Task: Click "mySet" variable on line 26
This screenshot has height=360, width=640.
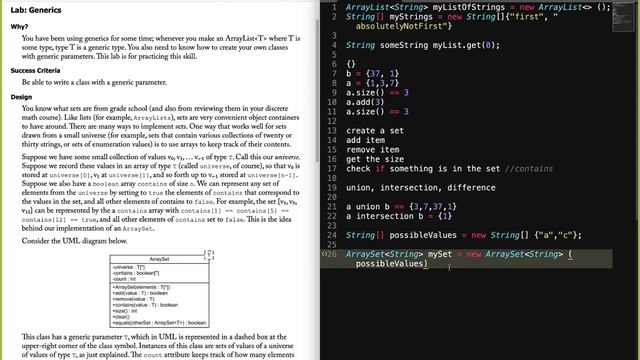Action: 440,254
